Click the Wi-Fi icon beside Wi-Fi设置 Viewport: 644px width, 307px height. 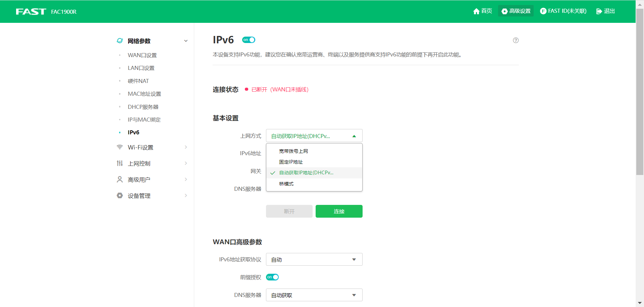click(x=120, y=147)
